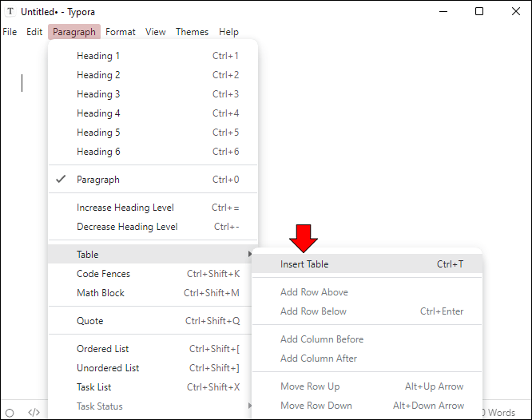Minimize the Typora window
The image size is (532, 420).
click(x=443, y=11)
